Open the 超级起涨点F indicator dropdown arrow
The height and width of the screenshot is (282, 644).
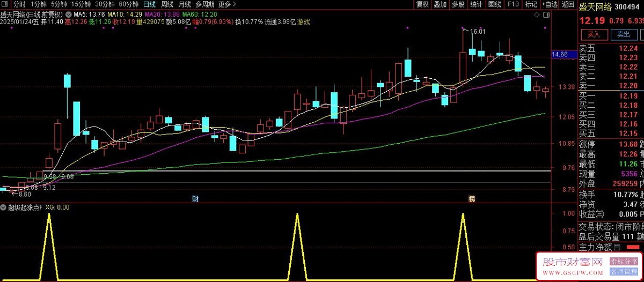click(4, 207)
